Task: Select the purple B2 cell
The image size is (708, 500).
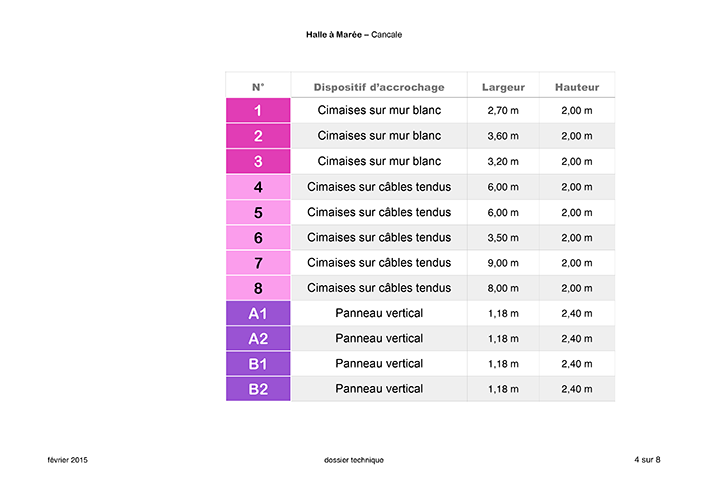Action: pyautogui.click(x=258, y=389)
